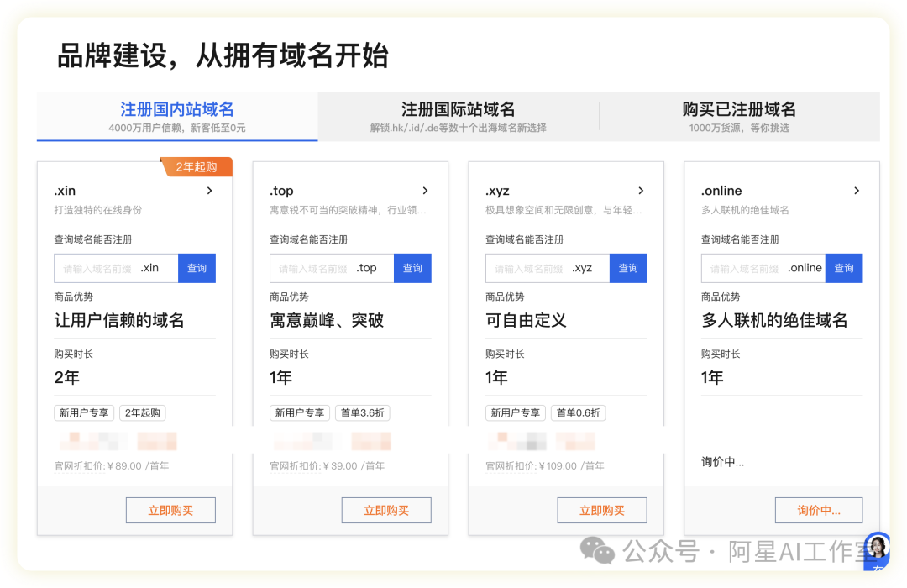Open the .online card title link
Image resolution: width=907 pixels, height=588 pixels.
coord(721,191)
